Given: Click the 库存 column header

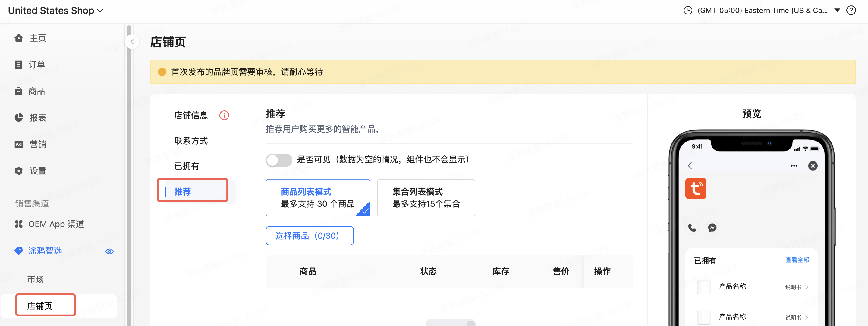Looking at the screenshot, I should point(501,271).
